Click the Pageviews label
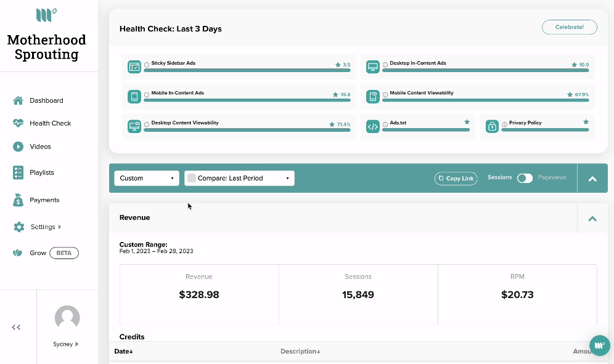Viewport: 614px width, 364px height. [552, 177]
